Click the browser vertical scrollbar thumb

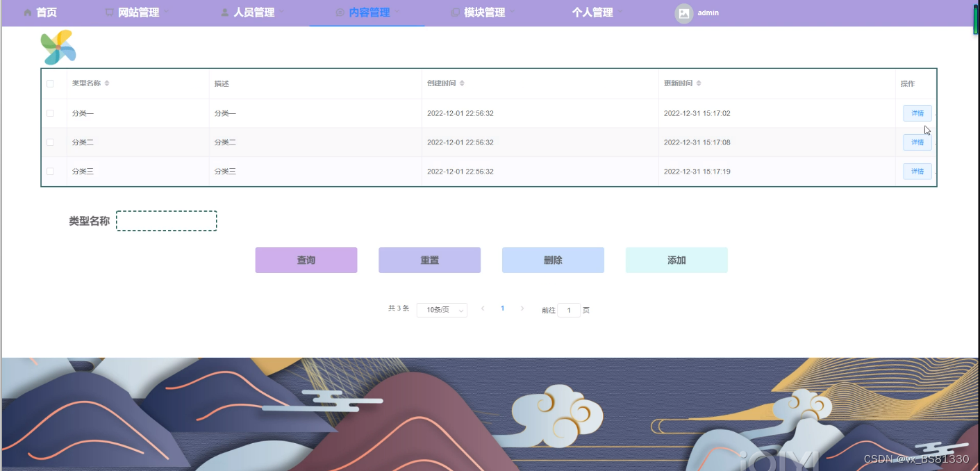[976, 19]
